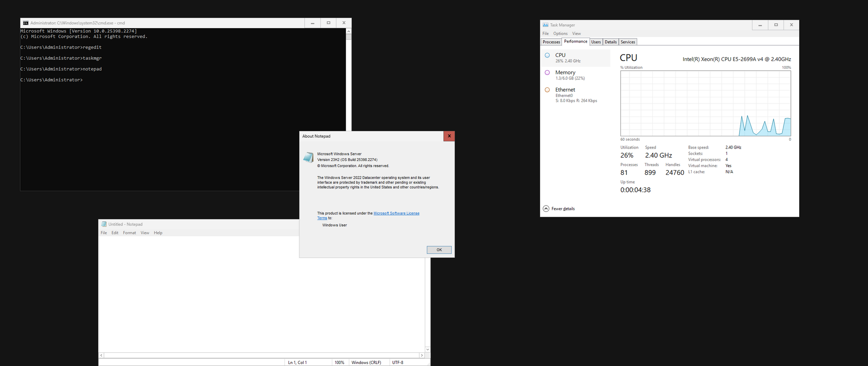Open the Details tab in Task Manager
The width and height of the screenshot is (868, 366).
pyautogui.click(x=610, y=42)
